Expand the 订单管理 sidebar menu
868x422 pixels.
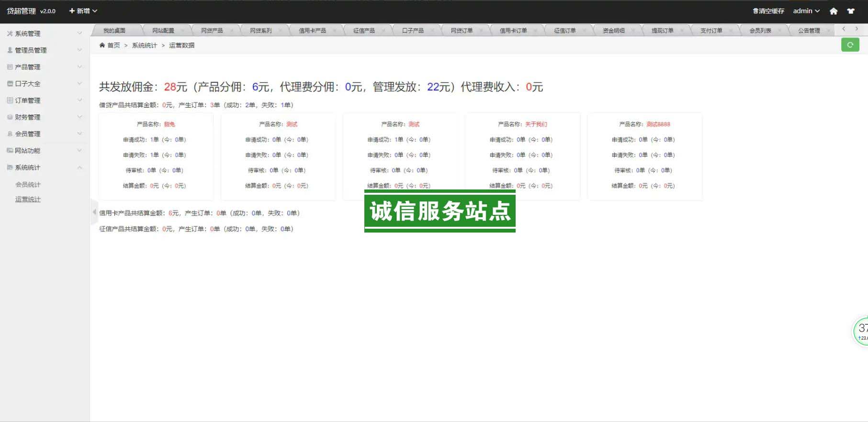44,100
